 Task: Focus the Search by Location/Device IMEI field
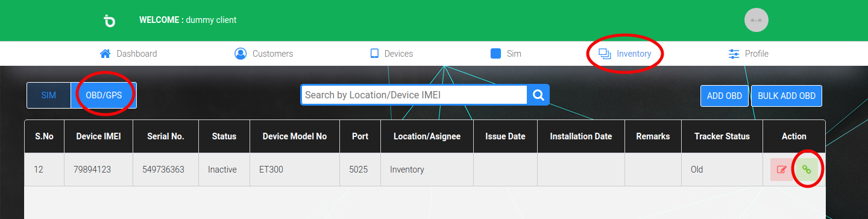[x=414, y=95]
